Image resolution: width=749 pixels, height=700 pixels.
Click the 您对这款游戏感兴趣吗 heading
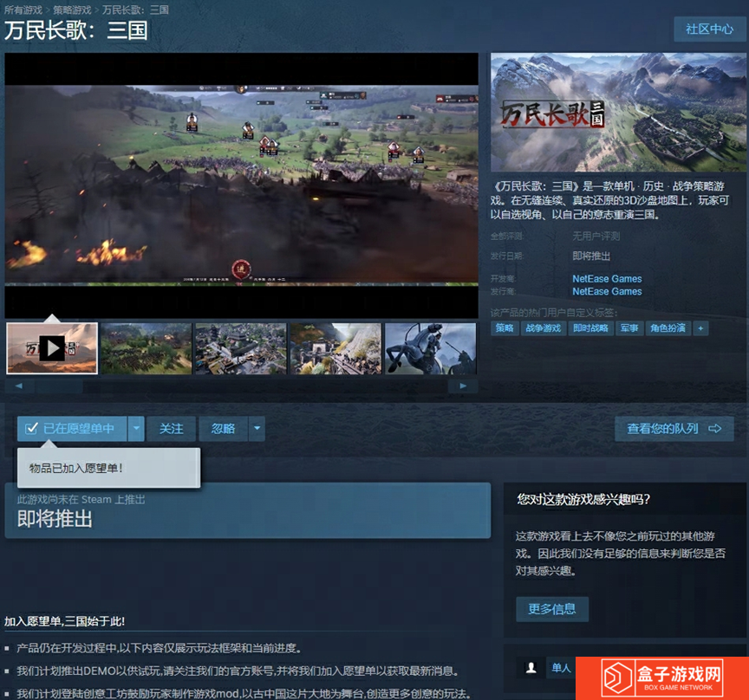tap(583, 500)
